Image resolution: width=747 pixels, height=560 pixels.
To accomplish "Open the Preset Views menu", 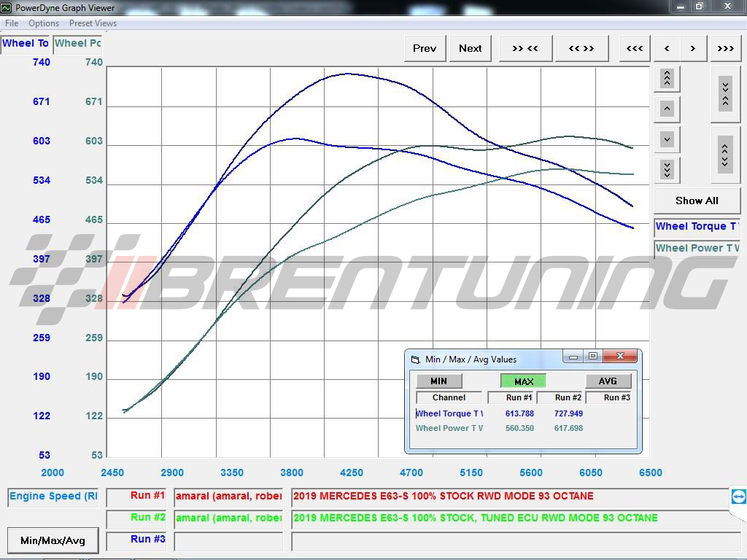I will tap(93, 23).
